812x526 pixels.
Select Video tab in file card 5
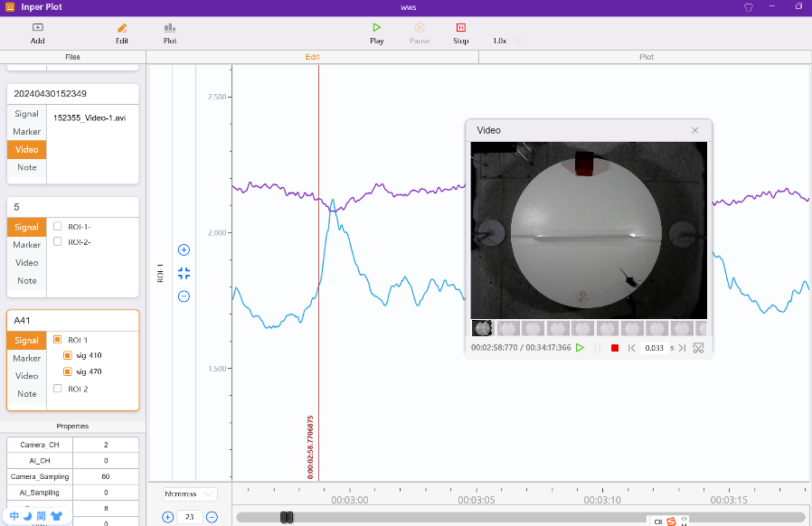click(26, 262)
